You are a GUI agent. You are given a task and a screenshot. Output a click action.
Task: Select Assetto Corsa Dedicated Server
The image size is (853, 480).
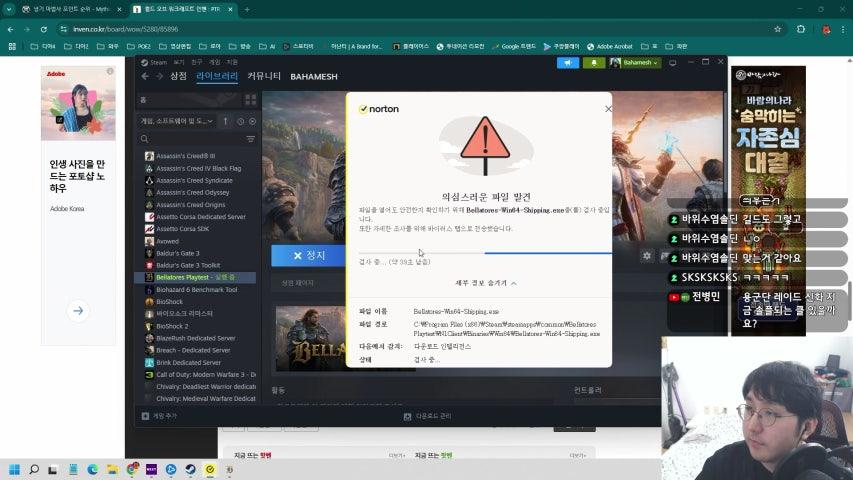[x=195, y=217]
